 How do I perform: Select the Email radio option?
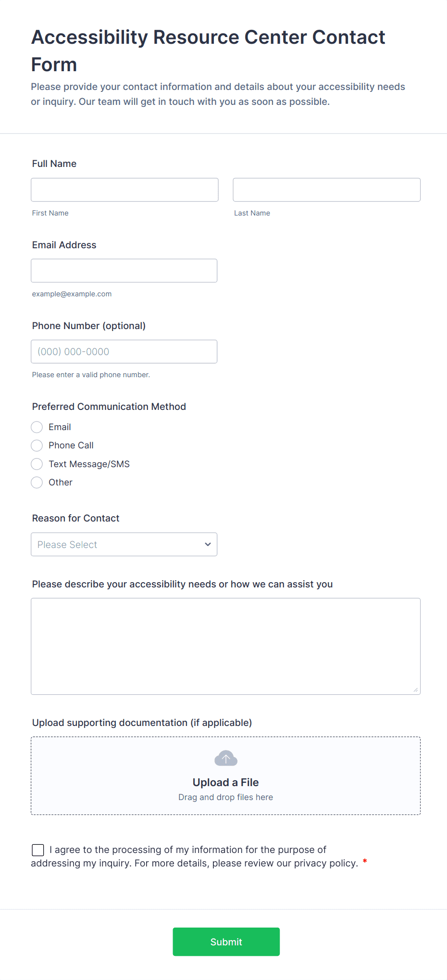(x=37, y=427)
